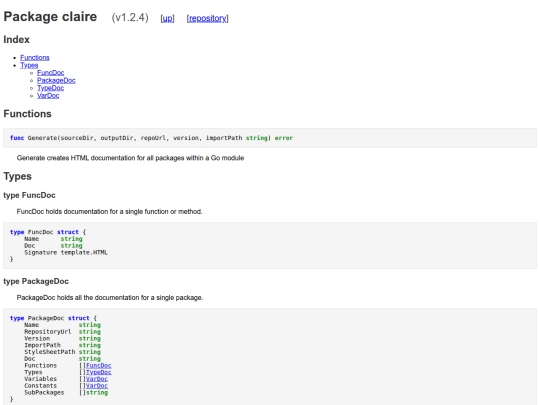Click the version text (v1.2.4)
The height and width of the screenshot is (405, 540).
[x=130, y=18]
